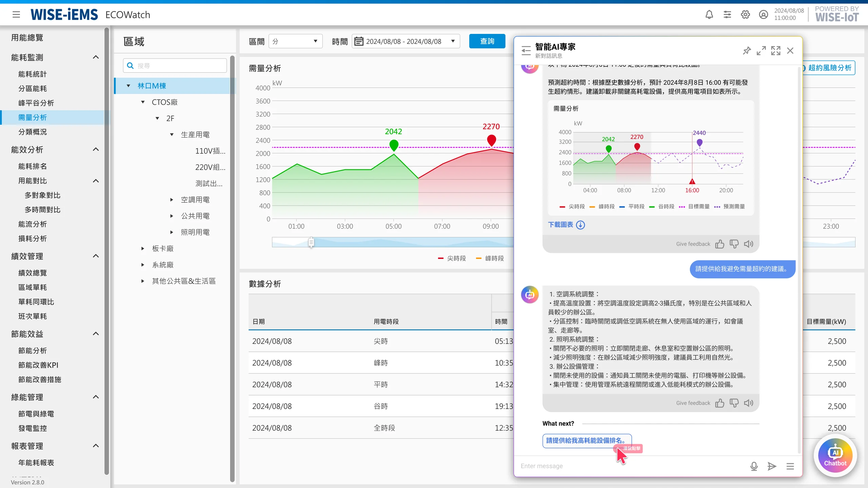Collapse the CTOS廠 tree node
Screen dimensions: 868x488
pos(143,102)
